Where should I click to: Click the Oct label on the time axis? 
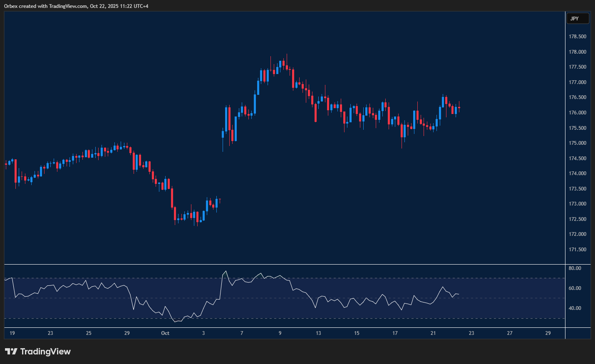click(165, 333)
